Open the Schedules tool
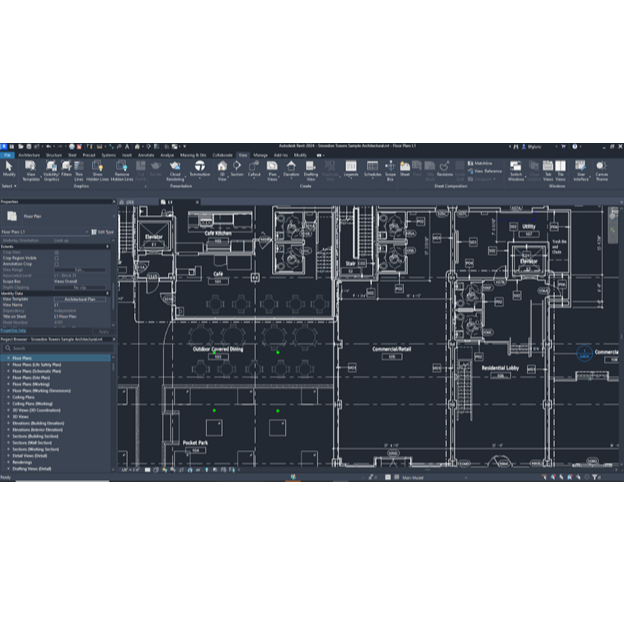Image resolution: width=624 pixels, height=624 pixels. coord(372,168)
